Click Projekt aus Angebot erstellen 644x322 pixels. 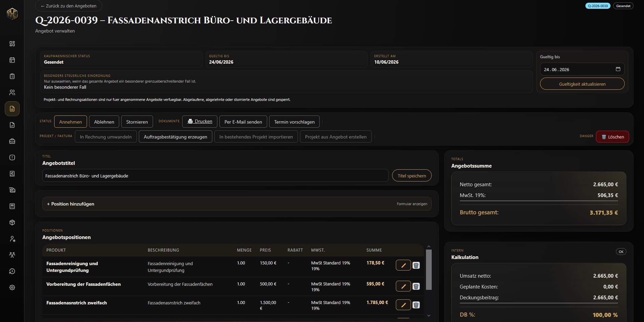[x=336, y=137]
